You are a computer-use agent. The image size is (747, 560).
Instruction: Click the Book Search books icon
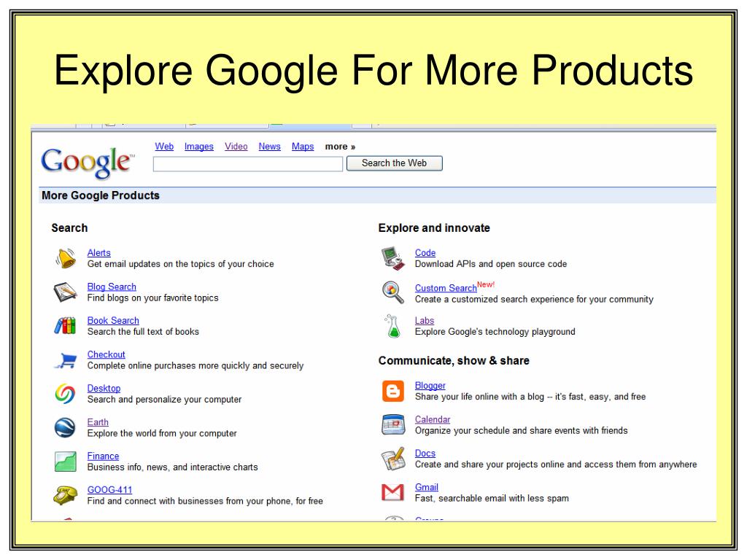tap(65, 326)
